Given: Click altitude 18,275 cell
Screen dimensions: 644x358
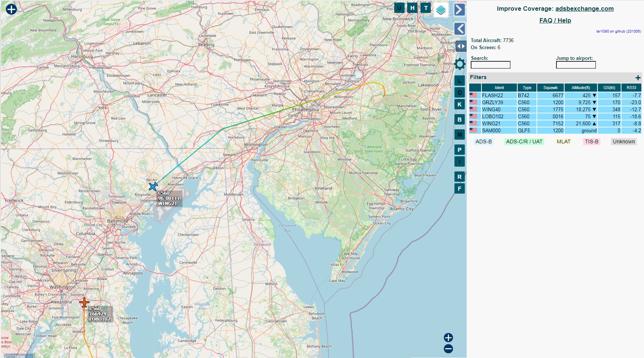Looking at the screenshot, I should point(581,109).
